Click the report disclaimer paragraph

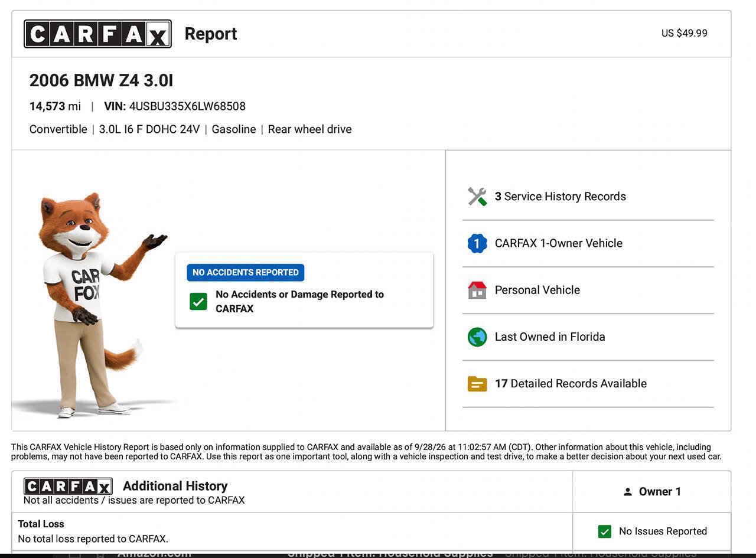click(x=366, y=452)
